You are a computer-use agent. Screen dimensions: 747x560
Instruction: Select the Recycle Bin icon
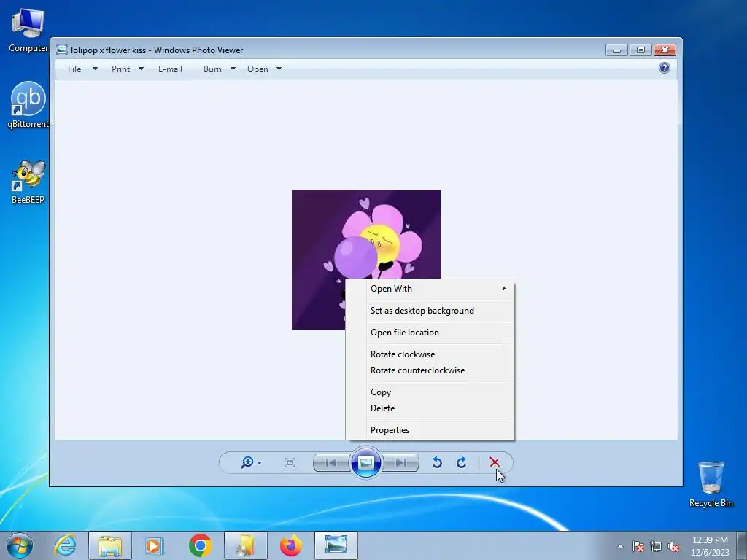point(711,484)
